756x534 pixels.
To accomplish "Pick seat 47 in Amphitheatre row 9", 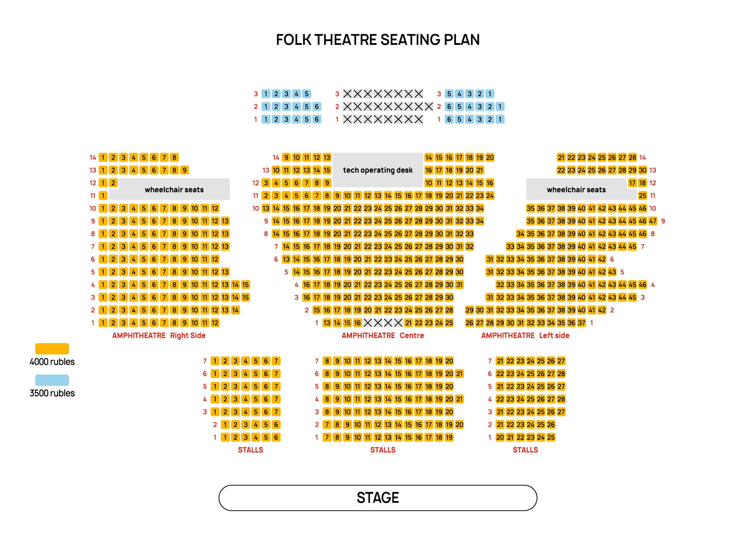I will 653,221.
